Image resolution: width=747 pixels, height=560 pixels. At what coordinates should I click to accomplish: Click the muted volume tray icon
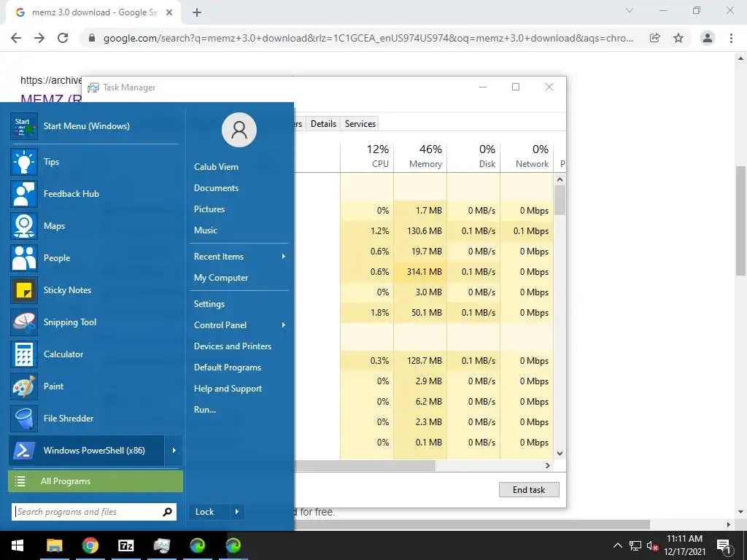652,545
